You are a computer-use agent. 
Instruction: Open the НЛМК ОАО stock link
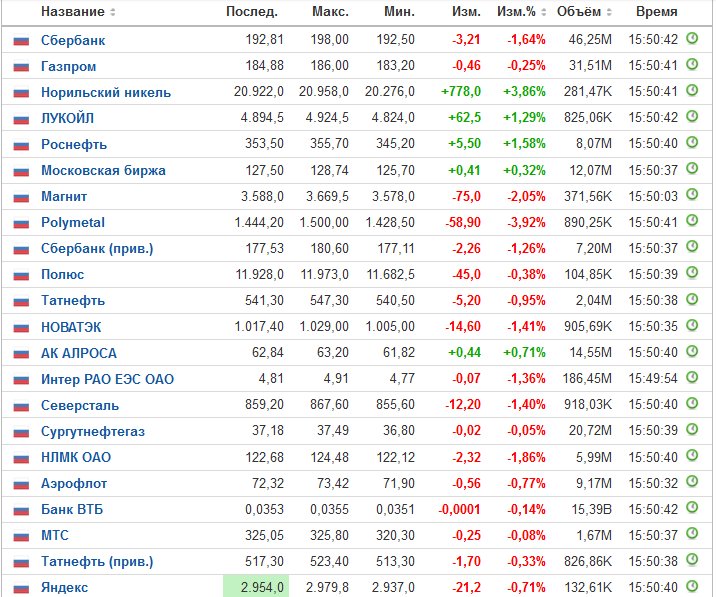coord(76,457)
